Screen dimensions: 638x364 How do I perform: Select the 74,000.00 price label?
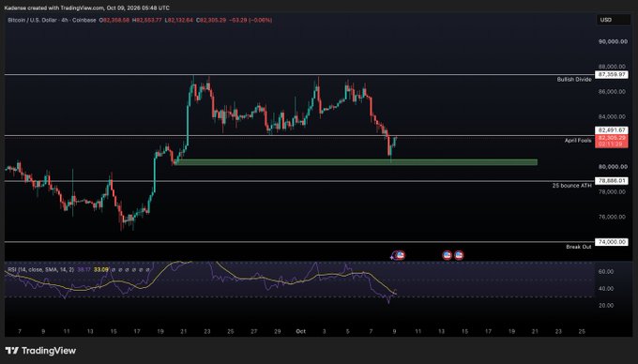tap(611, 242)
